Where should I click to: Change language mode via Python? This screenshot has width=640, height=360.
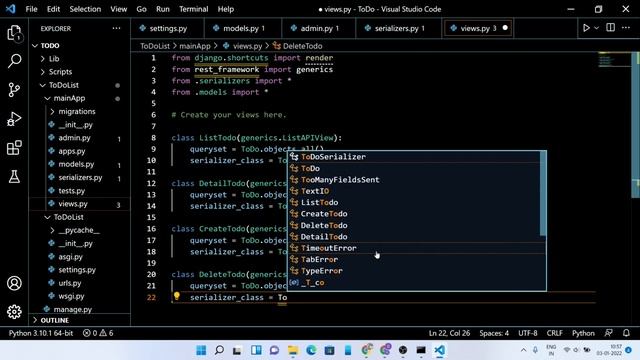pyautogui.click(x=583, y=333)
